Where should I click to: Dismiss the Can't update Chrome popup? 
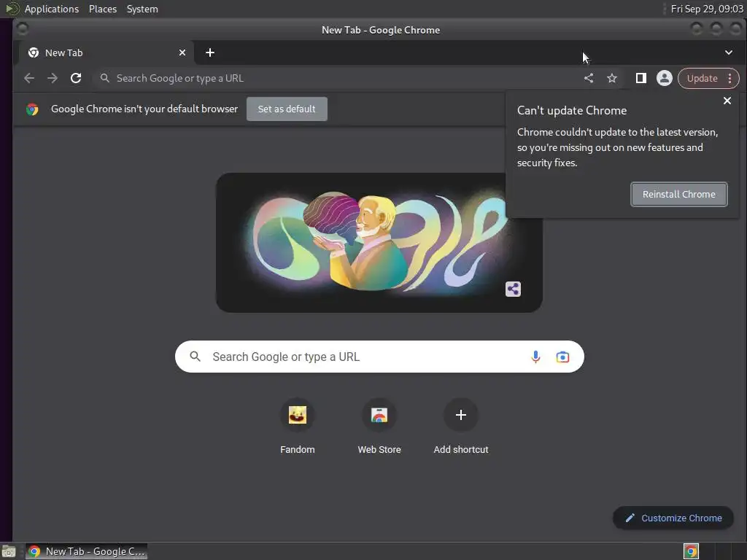pos(727,101)
